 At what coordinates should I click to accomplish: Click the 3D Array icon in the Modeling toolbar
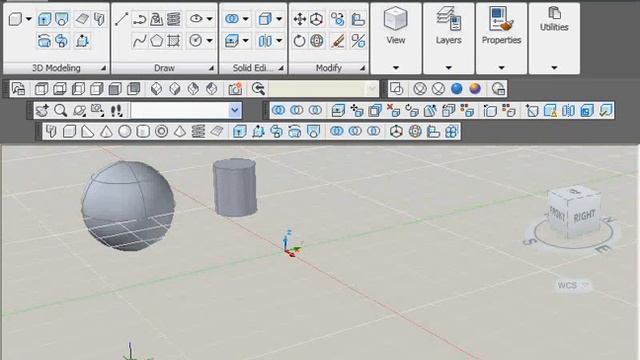point(452,131)
